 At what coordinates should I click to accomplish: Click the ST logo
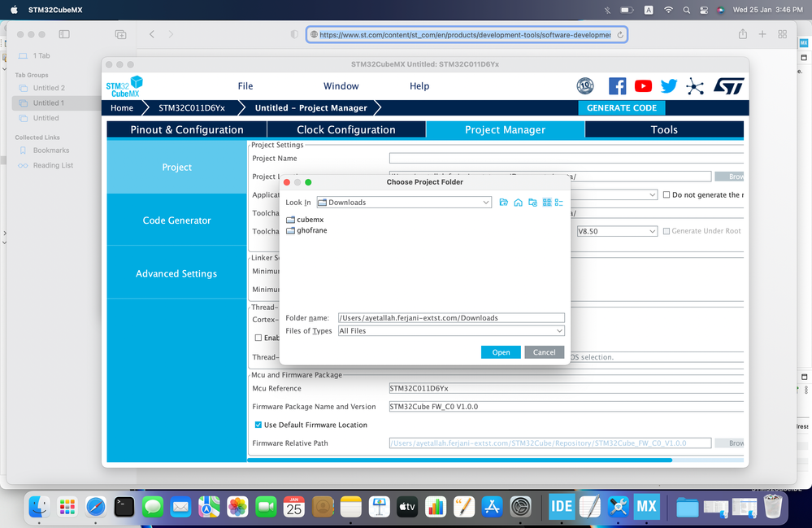[729, 86]
